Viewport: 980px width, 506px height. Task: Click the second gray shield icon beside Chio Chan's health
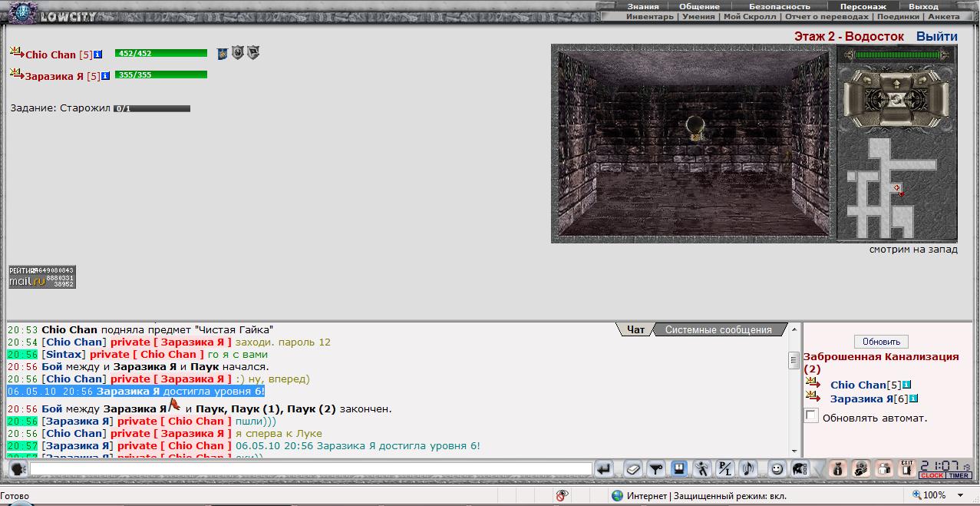tap(253, 53)
